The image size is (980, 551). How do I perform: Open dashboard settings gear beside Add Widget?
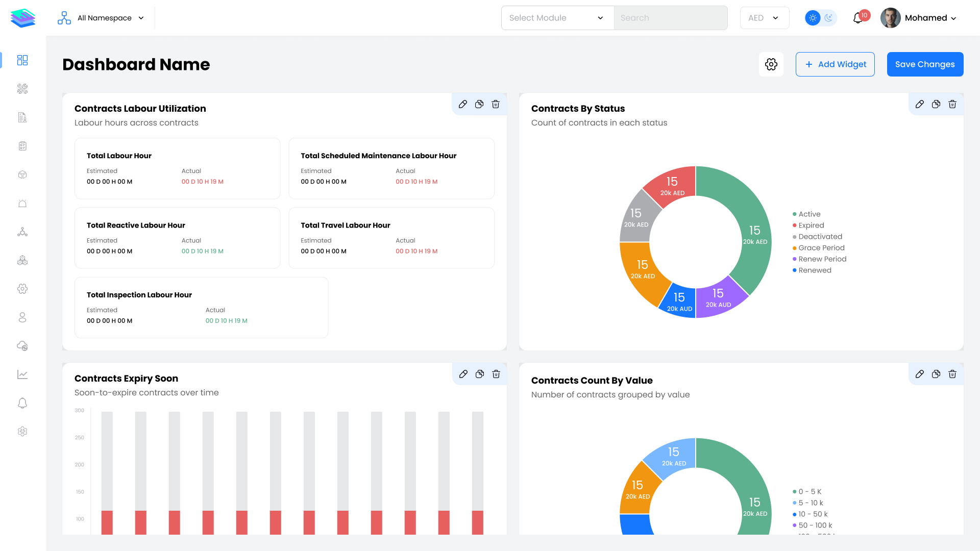[x=771, y=64]
